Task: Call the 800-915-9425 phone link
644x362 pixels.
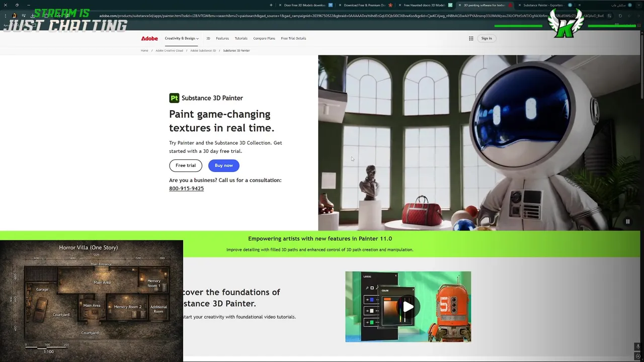Action: click(186, 189)
